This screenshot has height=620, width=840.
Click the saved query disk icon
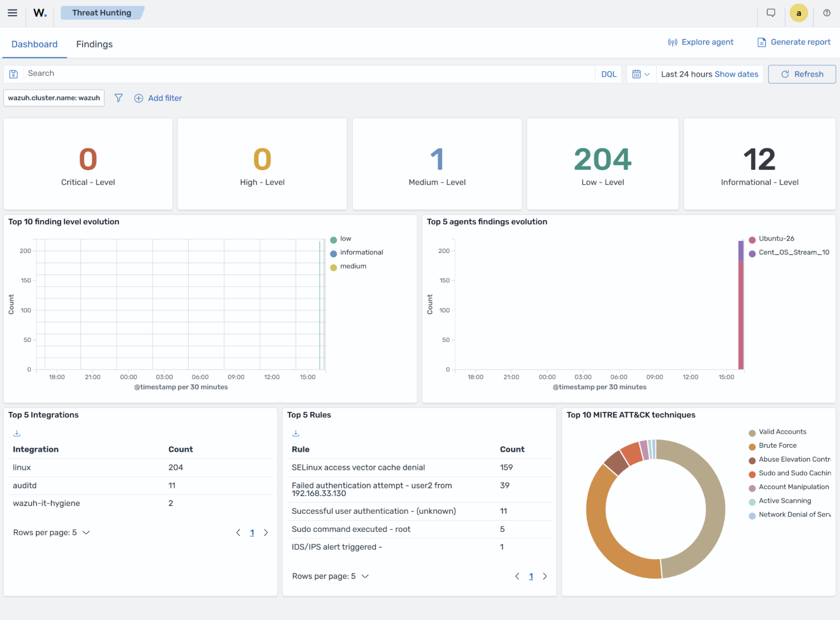13,74
